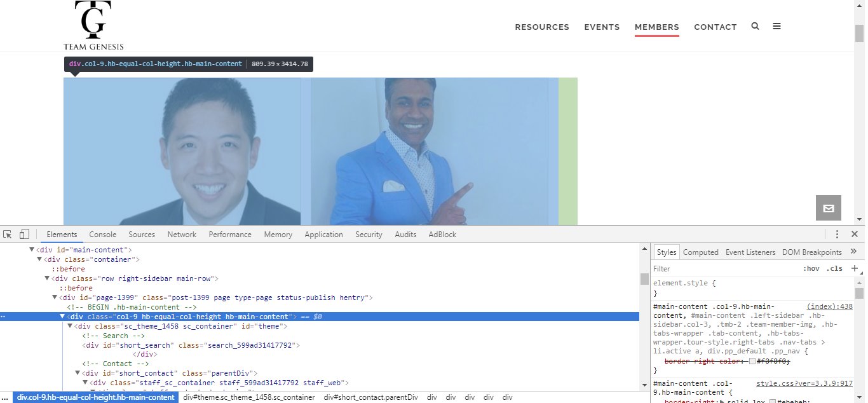The height and width of the screenshot is (403, 868).
Task: Show earlier breadcrumbs via ellipsis at path start
Action: (5, 397)
